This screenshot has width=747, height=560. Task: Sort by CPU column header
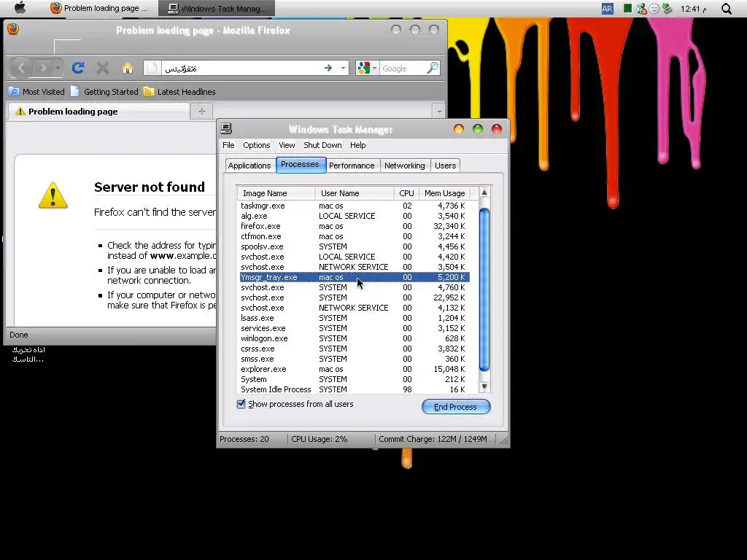406,192
